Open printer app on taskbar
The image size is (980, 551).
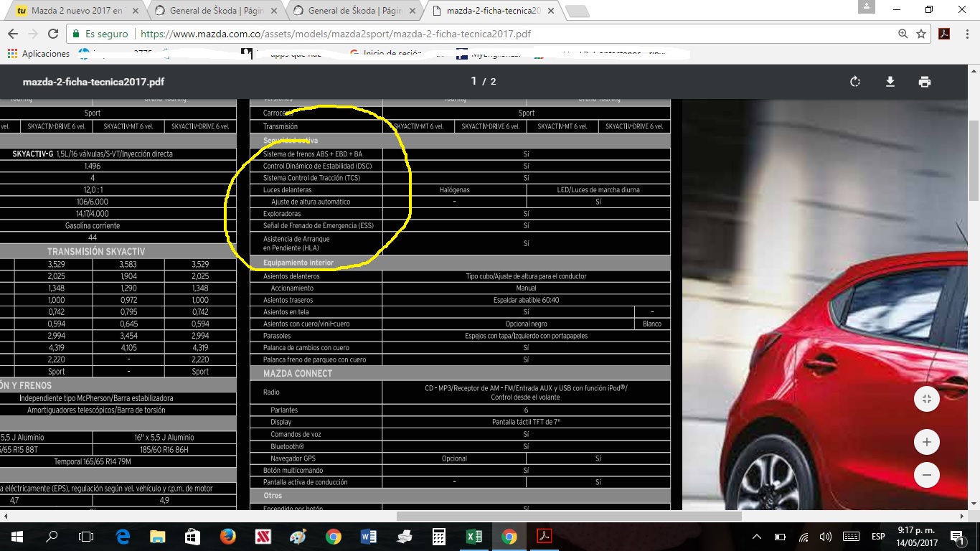[404, 536]
